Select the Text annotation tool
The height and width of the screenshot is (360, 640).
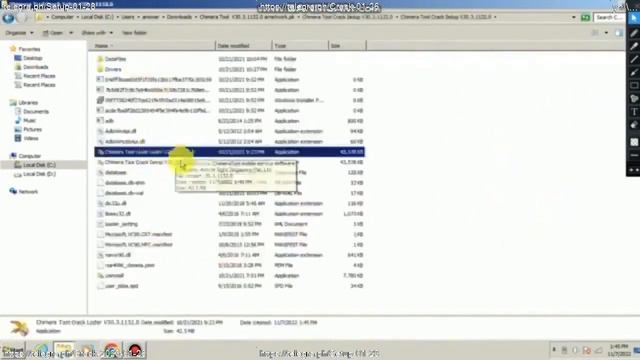tap(634, 111)
